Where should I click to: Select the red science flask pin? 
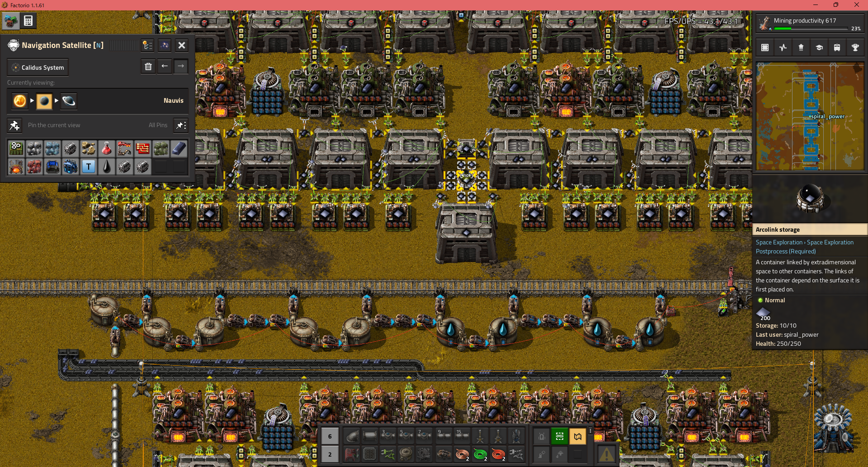click(x=107, y=148)
